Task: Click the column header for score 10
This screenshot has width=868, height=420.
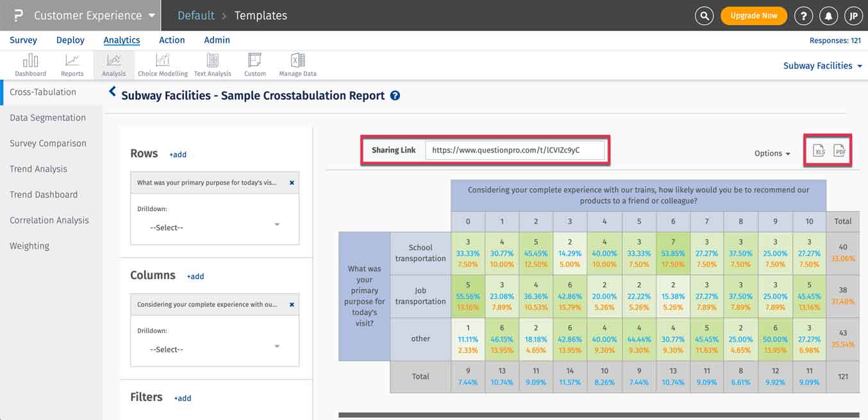Action: [x=809, y=221]
